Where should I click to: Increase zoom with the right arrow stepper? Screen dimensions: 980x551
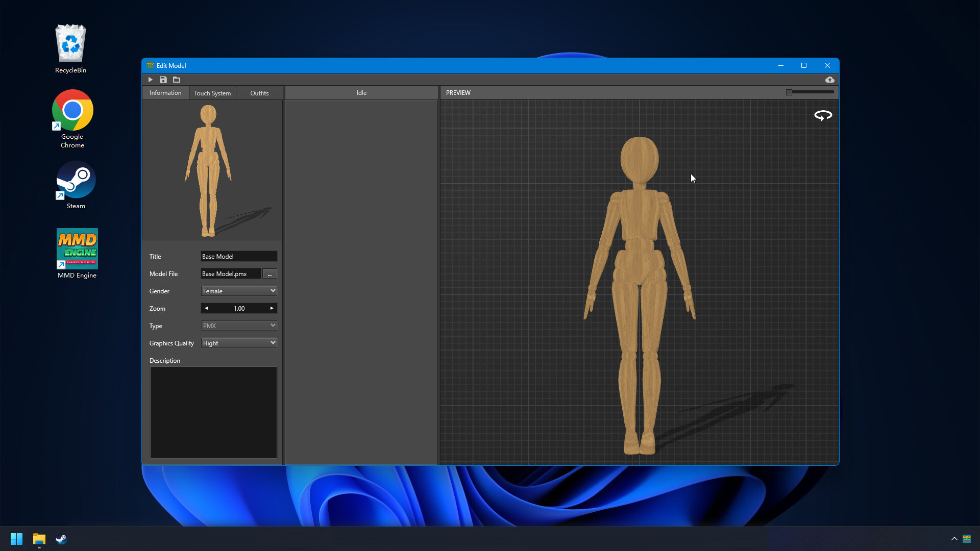pos(272,308)
